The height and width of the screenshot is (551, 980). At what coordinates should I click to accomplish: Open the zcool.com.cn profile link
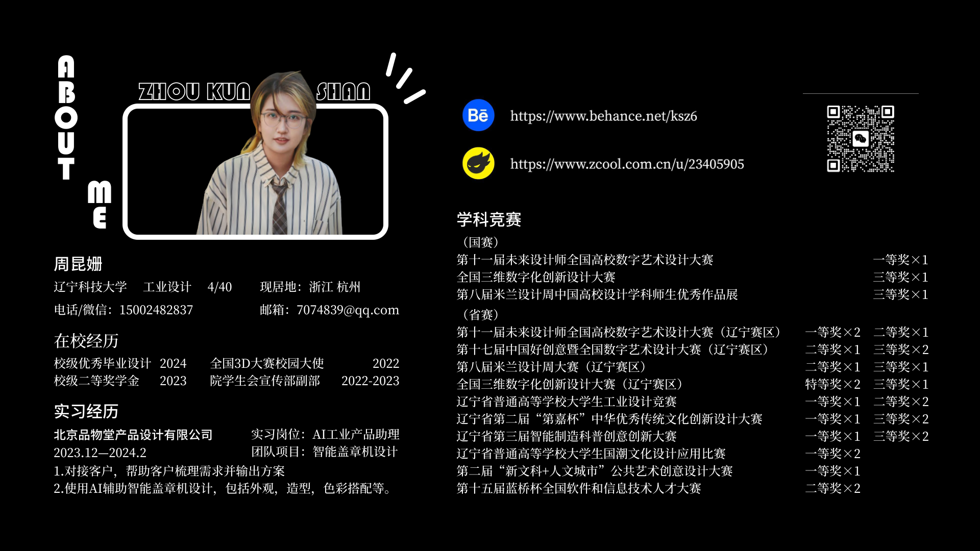627,164
